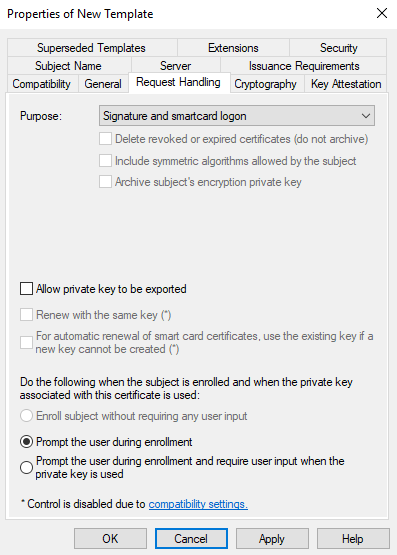The width and height of the screenshot is (397, 555).
Task: Follow the compatibility settings link
Action: [x=198, y=504]
